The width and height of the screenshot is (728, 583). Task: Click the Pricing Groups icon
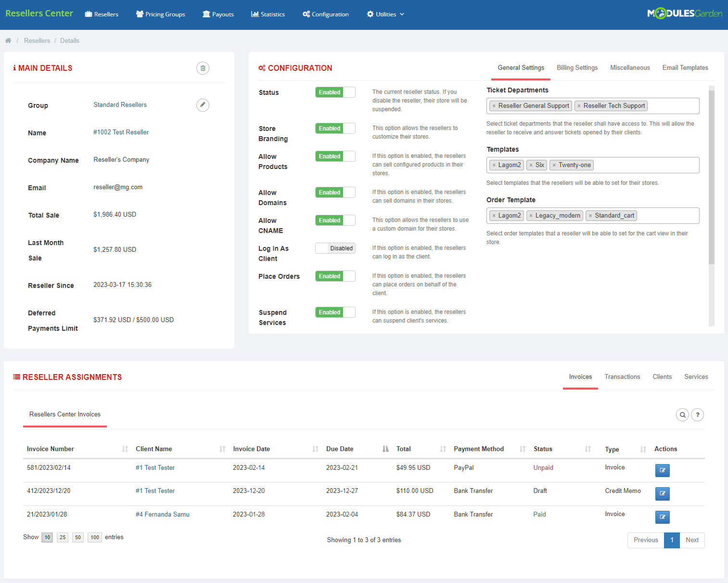[x=140, y=14]
